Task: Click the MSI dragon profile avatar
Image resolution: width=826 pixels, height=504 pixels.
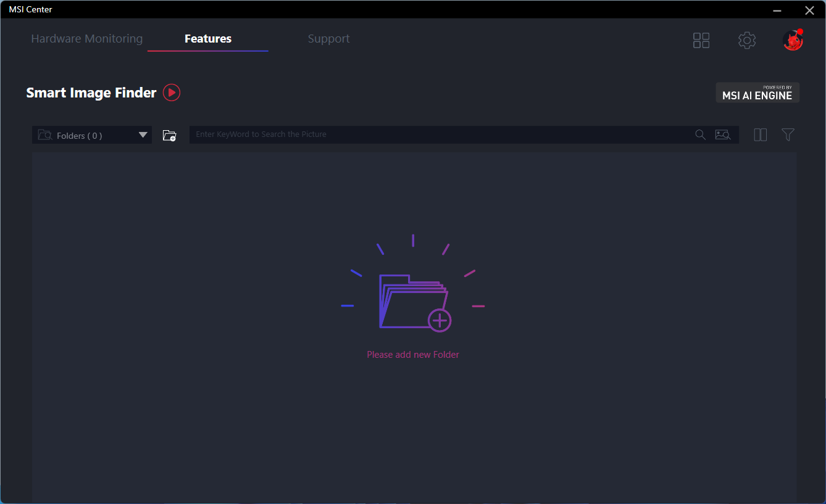Action: pos(793,41)
